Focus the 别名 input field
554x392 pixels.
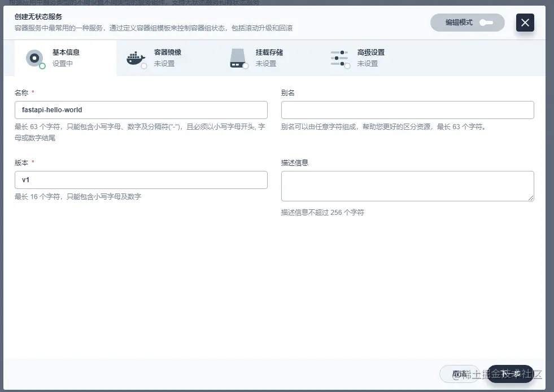pos(407,110)
